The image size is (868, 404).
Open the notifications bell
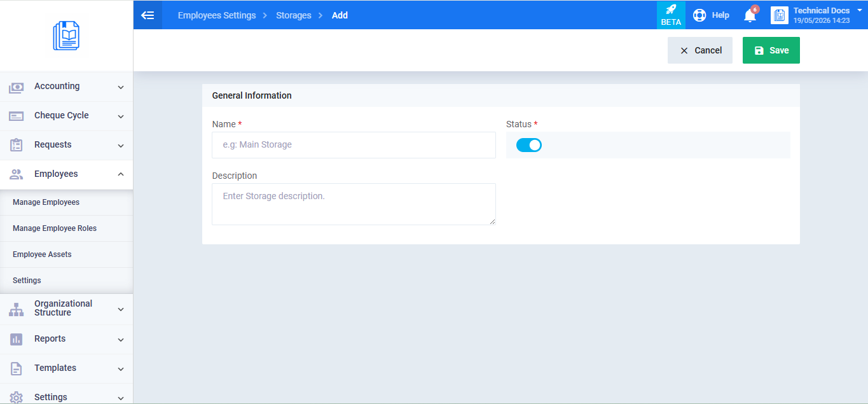point(750,15)
